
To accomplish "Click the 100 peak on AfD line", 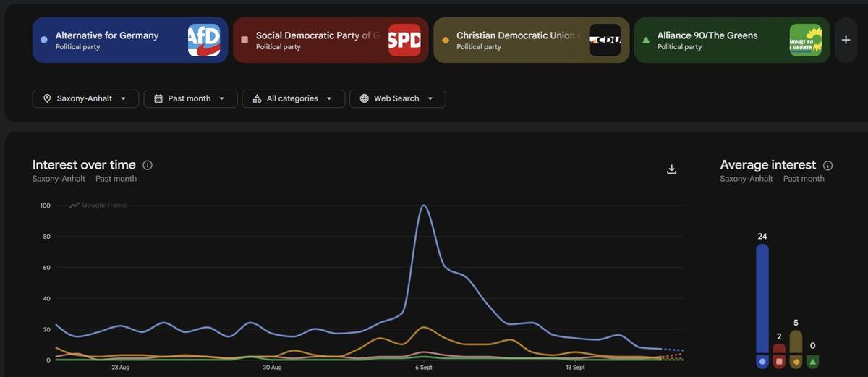I will point(424,206).
